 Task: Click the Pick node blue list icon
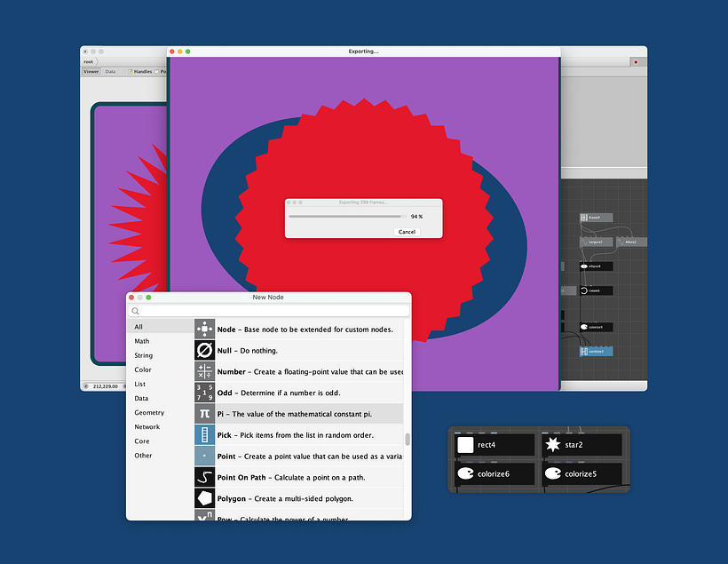[x=204, y=435]
